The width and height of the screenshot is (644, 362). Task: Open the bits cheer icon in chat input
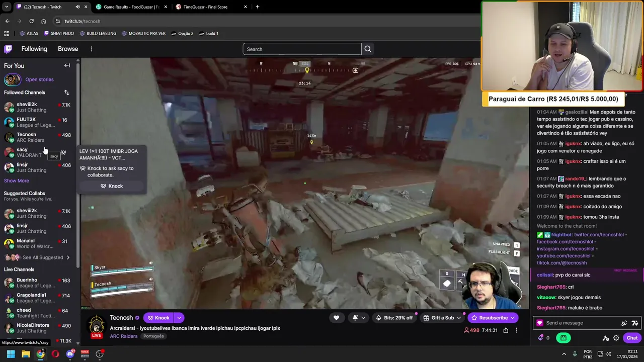pos(624,323)
